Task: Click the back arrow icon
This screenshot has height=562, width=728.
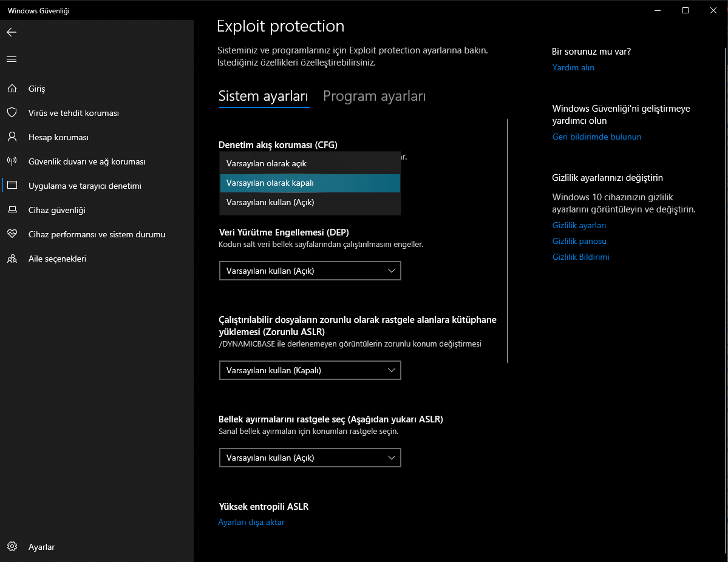Action: [x=12, y=32]
